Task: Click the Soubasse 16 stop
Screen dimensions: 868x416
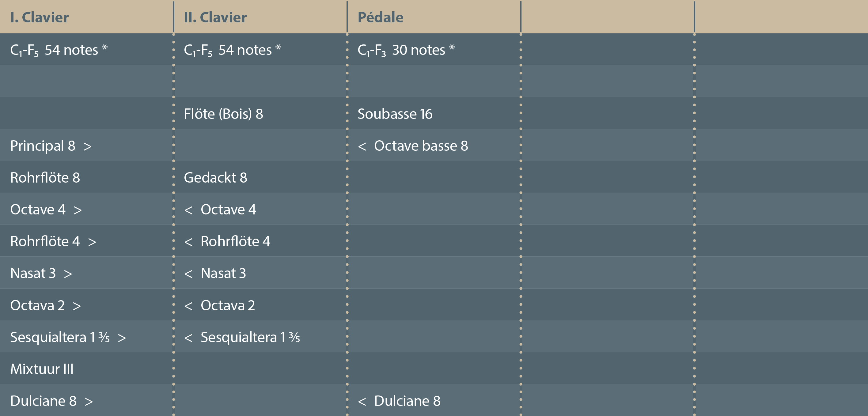Action: click(395, 114)
